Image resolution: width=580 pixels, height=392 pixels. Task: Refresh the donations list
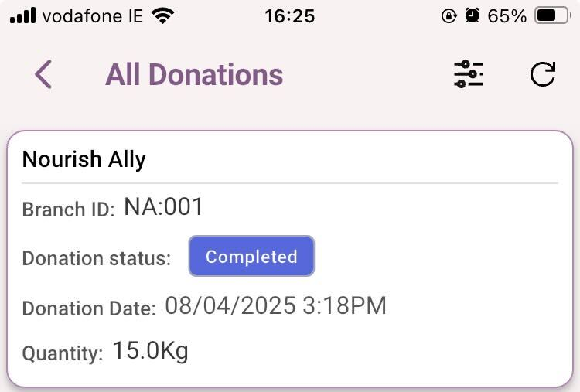click(x=543, y=74)
